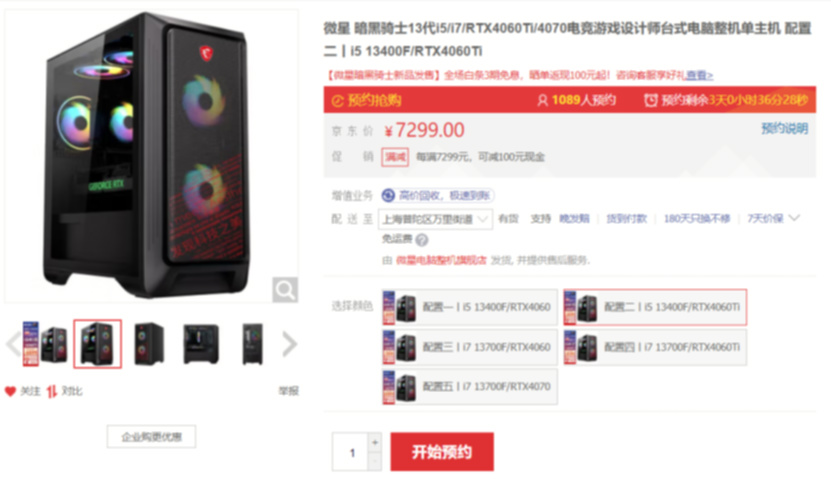
Task: Click the clock icon by 预约剩余 countdown
Action: click(x=651, y=100)
